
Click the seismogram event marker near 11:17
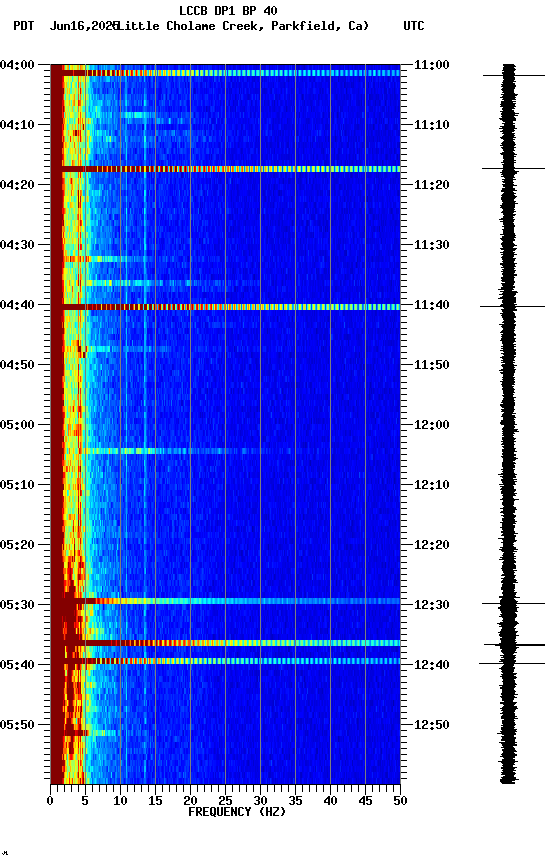[513, 169]
